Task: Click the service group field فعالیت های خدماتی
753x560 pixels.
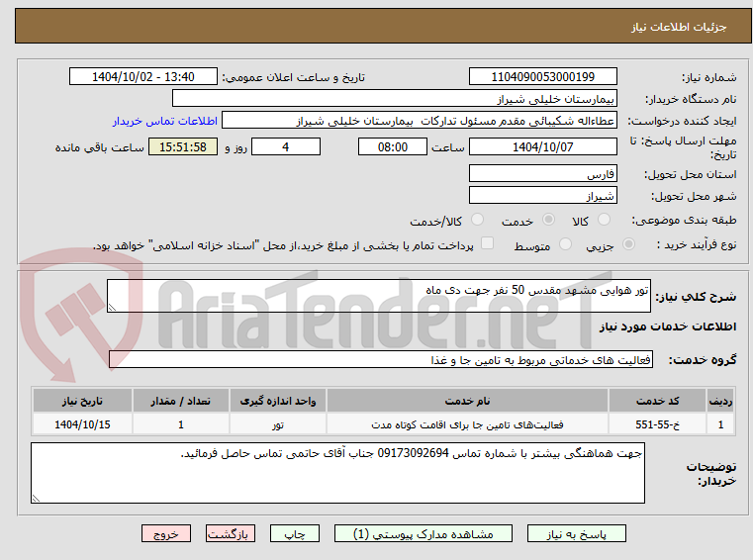Action: [x=380, y=360]
